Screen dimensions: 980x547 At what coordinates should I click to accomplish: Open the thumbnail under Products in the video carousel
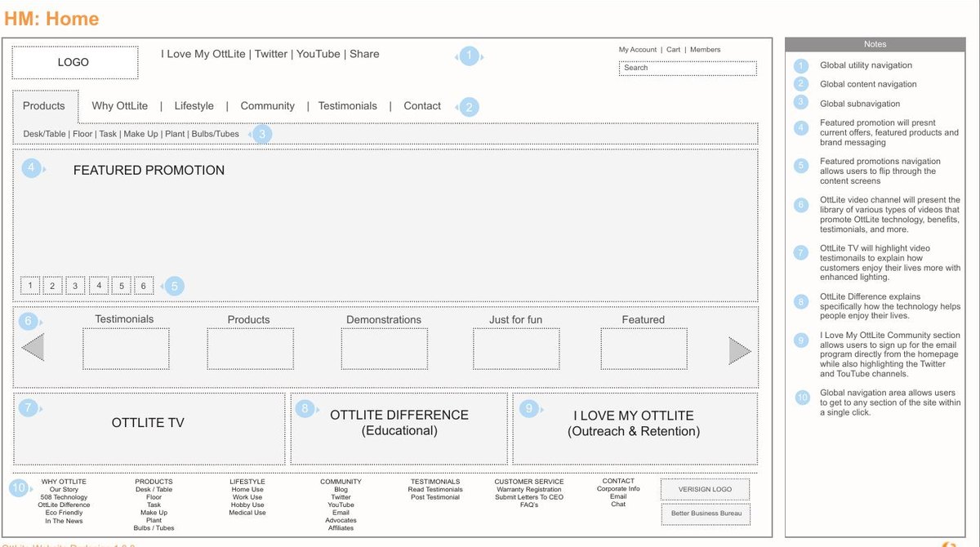(x=250, y=349)
